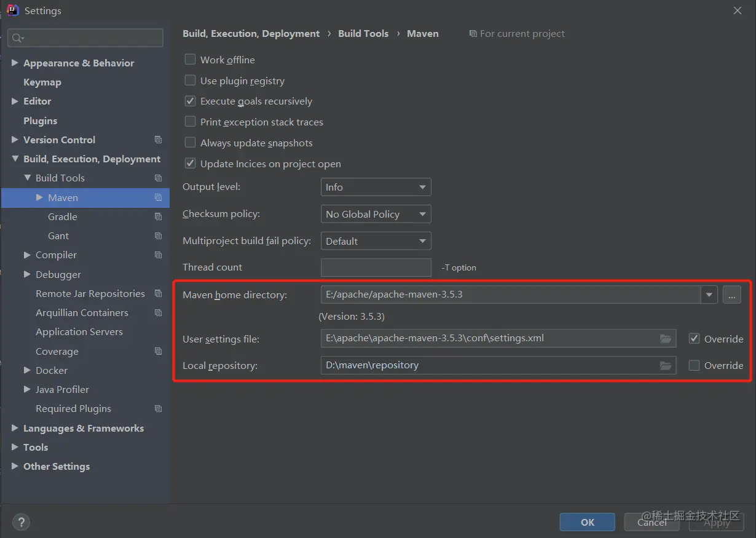This screenshot has width=756, height=538.
Task: Click the OK button
Action: [587, 522]
